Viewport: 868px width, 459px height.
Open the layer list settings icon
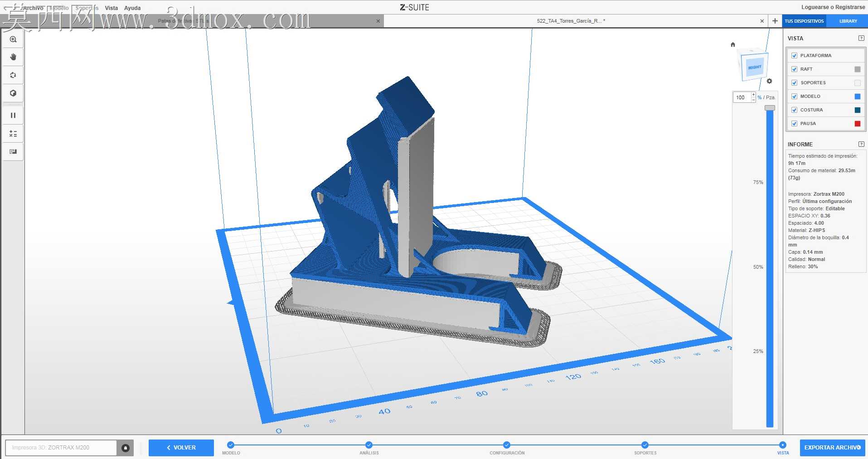coord(13,134)
